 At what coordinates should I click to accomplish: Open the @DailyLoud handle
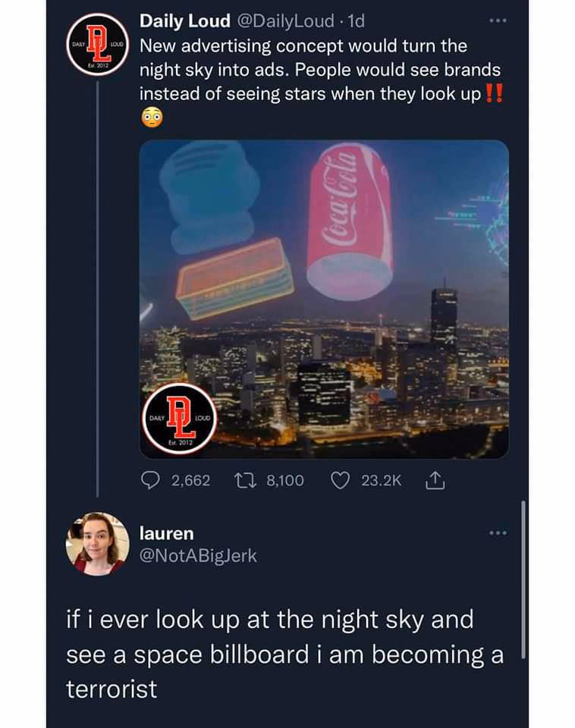point(286,21)
